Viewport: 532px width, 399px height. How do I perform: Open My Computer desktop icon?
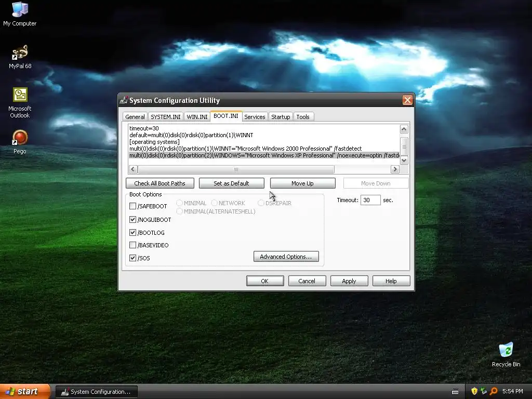pos(20,14)
